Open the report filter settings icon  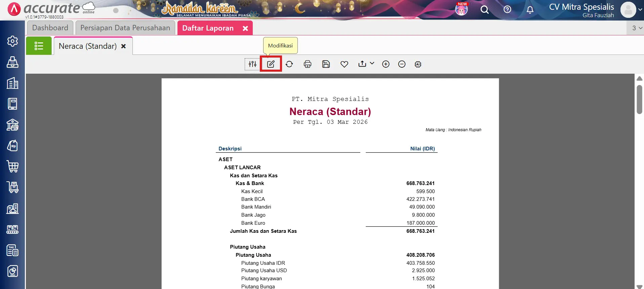[x=252, y=64]
